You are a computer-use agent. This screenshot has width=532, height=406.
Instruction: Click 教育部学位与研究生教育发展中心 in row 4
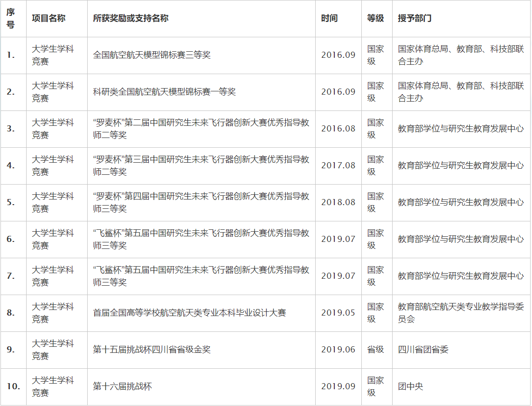click(x=461, y=166)
